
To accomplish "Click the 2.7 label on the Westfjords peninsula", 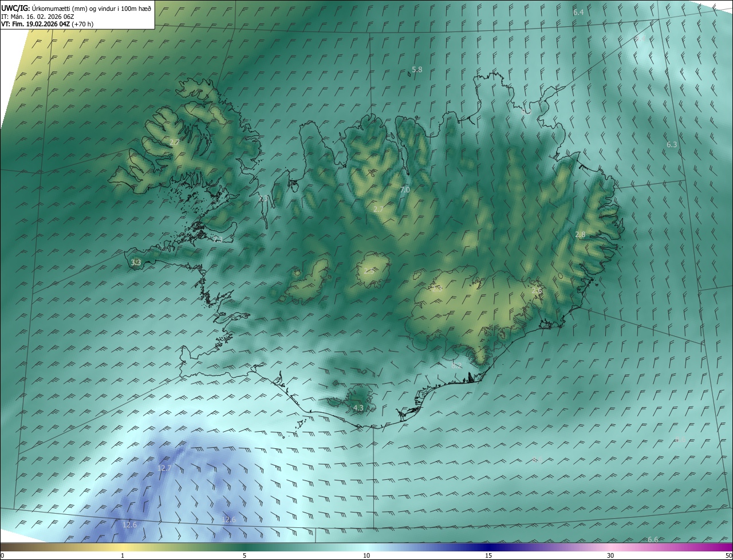I will click(x=175, y=141).
